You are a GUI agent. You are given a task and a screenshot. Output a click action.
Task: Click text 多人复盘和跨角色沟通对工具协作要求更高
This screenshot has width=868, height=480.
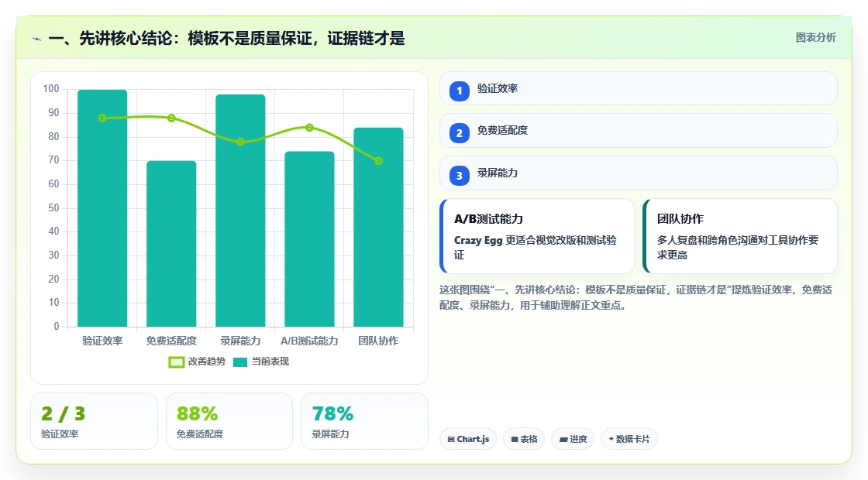pyautogui.click(x=738, y=248)
